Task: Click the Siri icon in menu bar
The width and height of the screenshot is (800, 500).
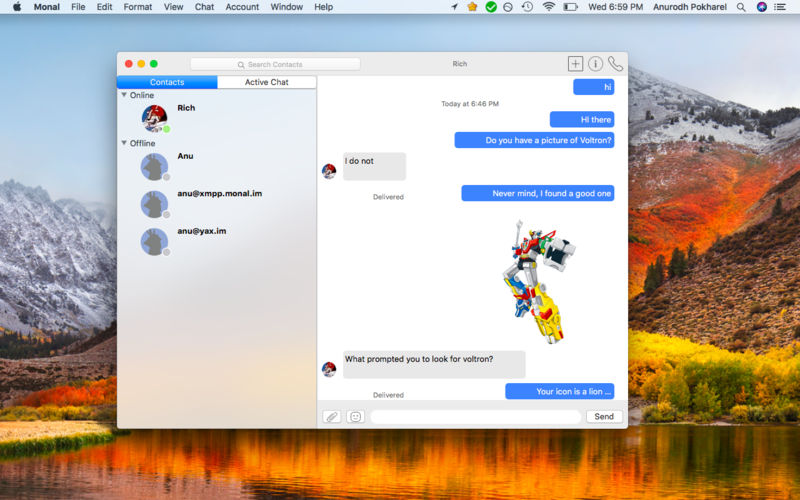Action: pyautogui.click(x=761, y=7)
